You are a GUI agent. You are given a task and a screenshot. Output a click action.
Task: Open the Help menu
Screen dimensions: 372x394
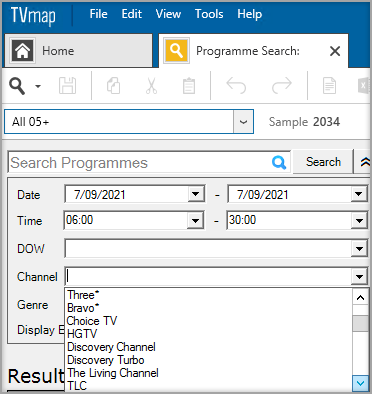pos(250,14)
